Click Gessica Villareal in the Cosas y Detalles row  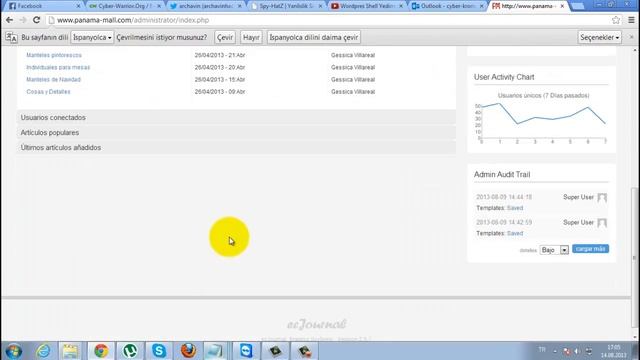click(x=353, y=92)
